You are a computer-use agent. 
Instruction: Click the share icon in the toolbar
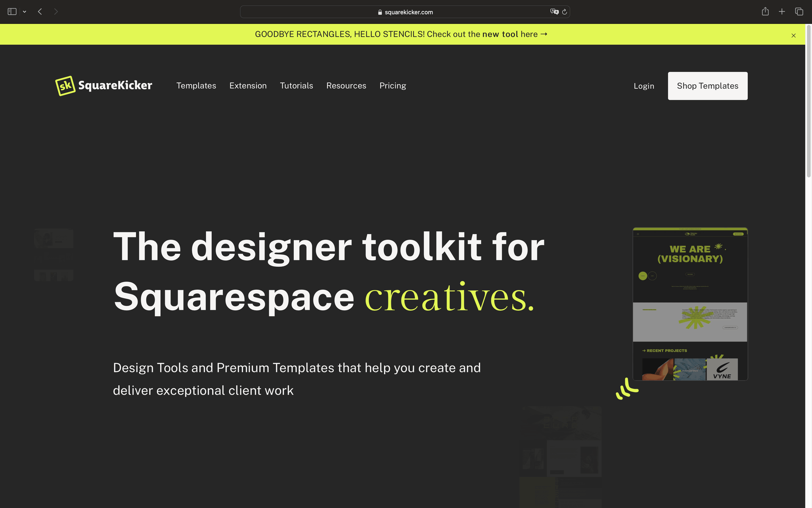click(765, 11)
